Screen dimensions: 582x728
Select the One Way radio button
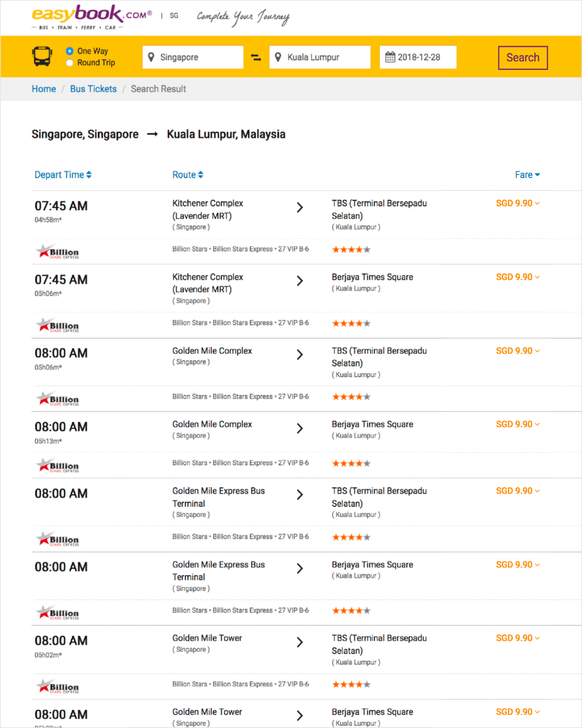click(69, 51)
